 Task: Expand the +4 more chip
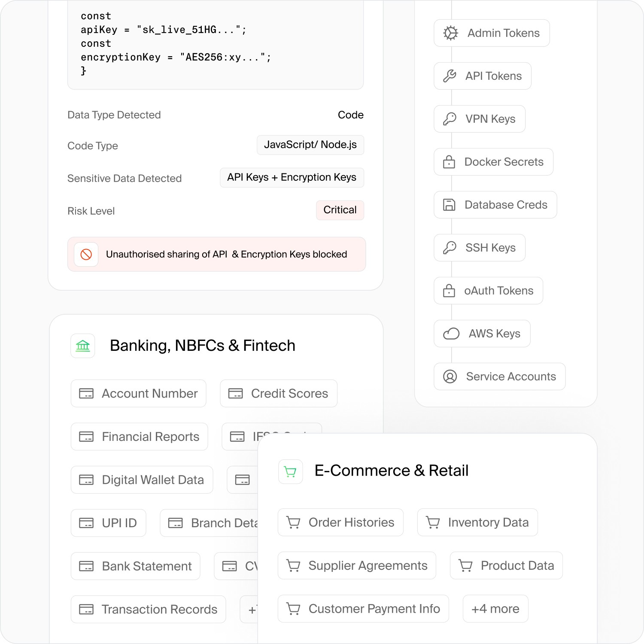point(495,609)
